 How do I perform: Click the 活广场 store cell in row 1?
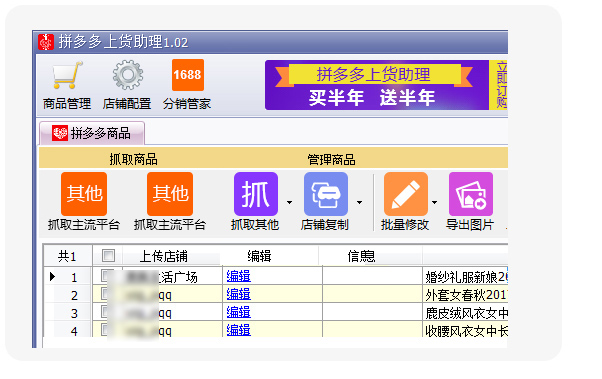point(172,276)
